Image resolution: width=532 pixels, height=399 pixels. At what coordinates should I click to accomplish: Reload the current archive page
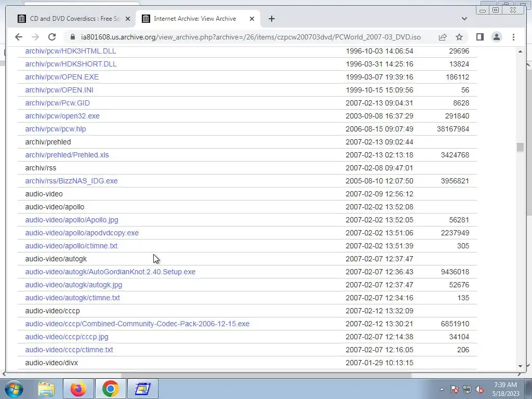pyautogui.click(x=52, y=37)
